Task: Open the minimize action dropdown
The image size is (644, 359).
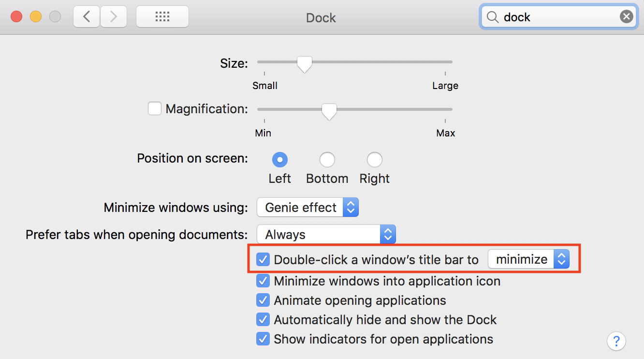Action: pos(528,259)
